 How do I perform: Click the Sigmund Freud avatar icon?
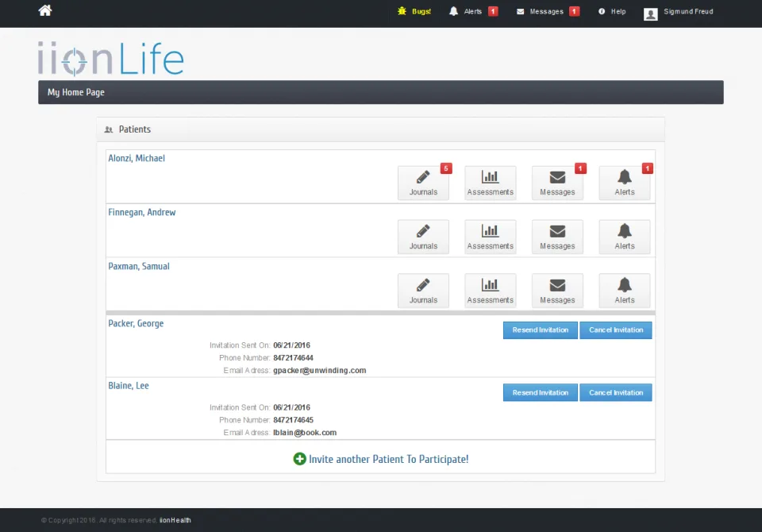pyautogui.click(x=650, y=14)
